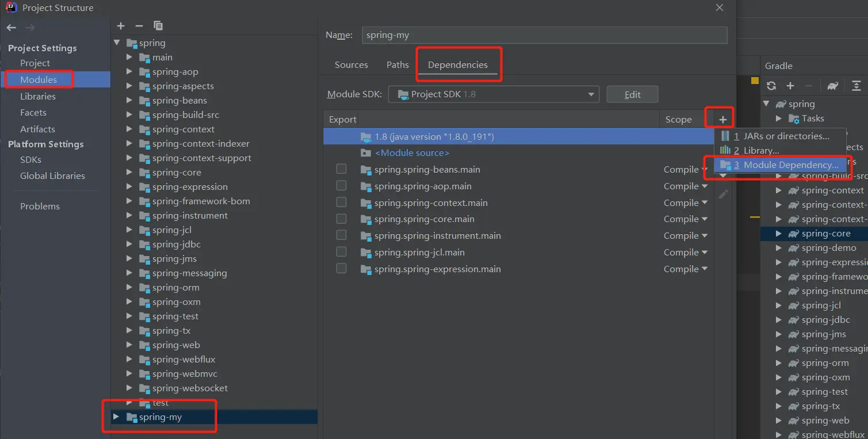The image size is (868, 439).
Task: Click the elephant icon in the Gradle toolbar
Action: coord(832,86)
